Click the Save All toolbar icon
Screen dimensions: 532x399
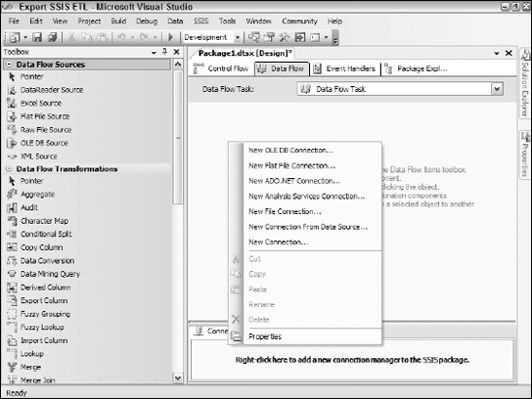point(52,37)
